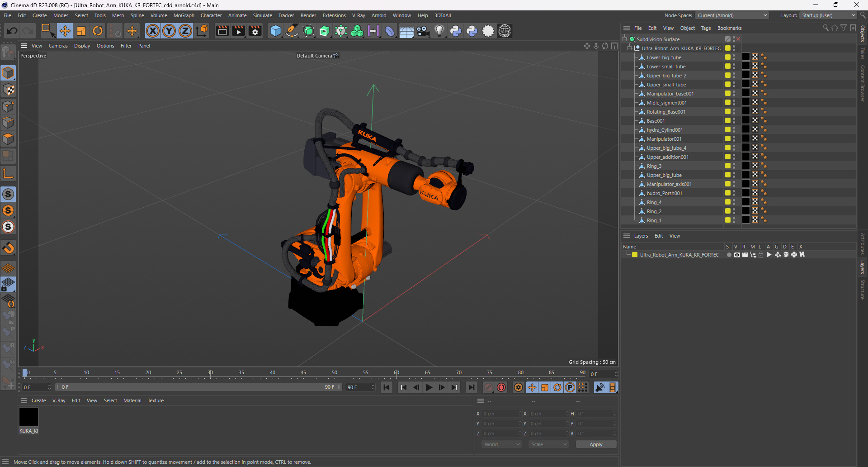Click the Render View clapperboard icon
868x467 pixels.
(222, 31)
